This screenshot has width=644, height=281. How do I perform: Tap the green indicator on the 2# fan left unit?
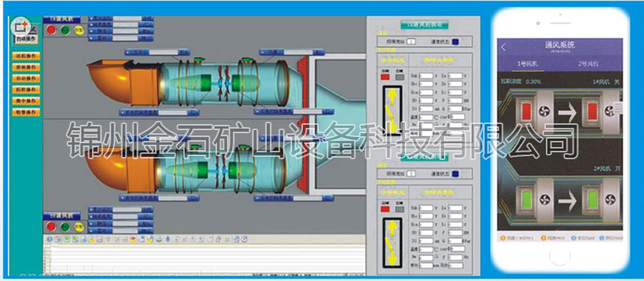click(x=527, y=200)
